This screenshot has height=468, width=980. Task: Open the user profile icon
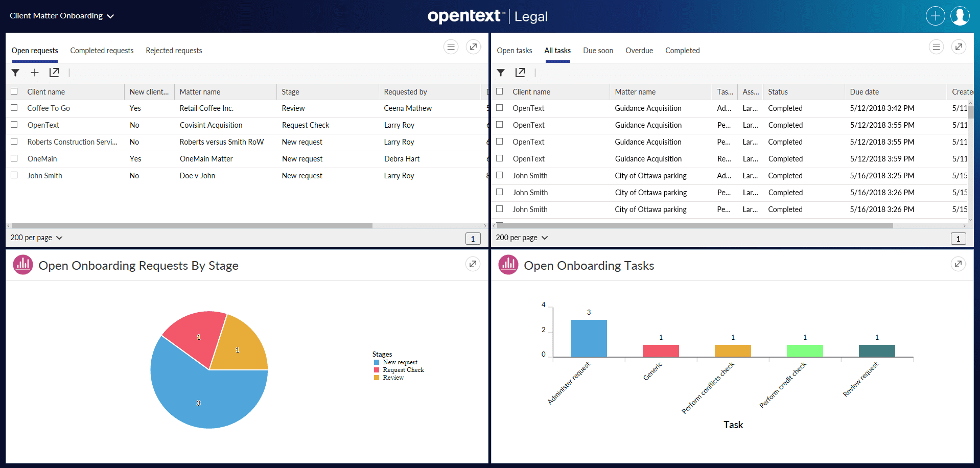coord(960,15)
